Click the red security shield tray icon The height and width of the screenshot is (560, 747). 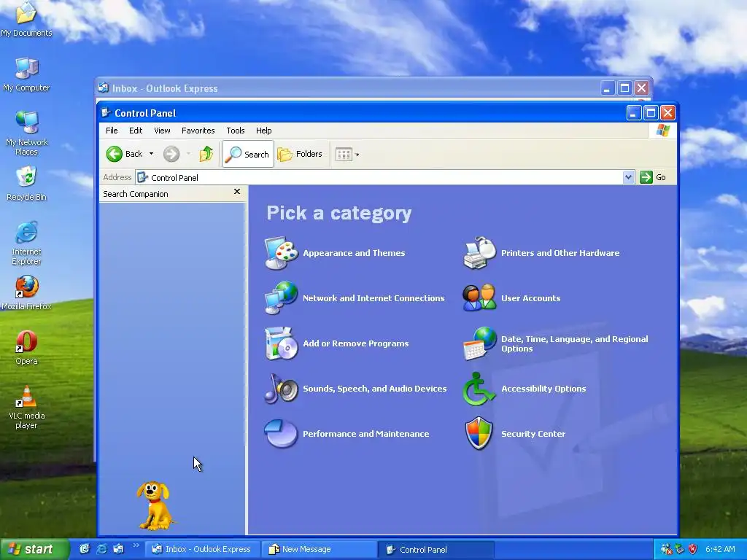(693, 549)
